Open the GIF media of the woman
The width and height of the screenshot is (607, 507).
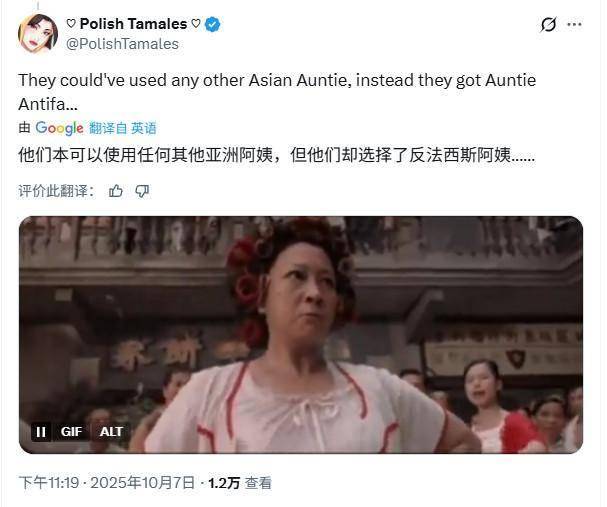pyautogui.click(x=301, y=334)
